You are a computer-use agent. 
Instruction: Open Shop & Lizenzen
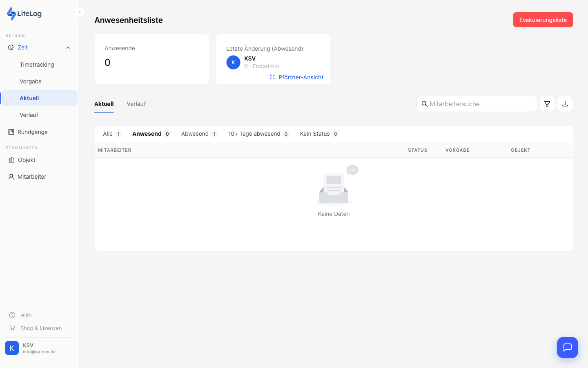(x=41, y=328)
